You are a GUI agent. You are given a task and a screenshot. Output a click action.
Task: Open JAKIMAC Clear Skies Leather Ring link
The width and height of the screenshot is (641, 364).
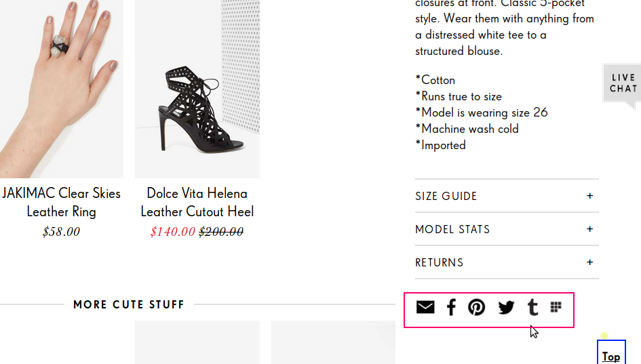[x=61, y=202]
